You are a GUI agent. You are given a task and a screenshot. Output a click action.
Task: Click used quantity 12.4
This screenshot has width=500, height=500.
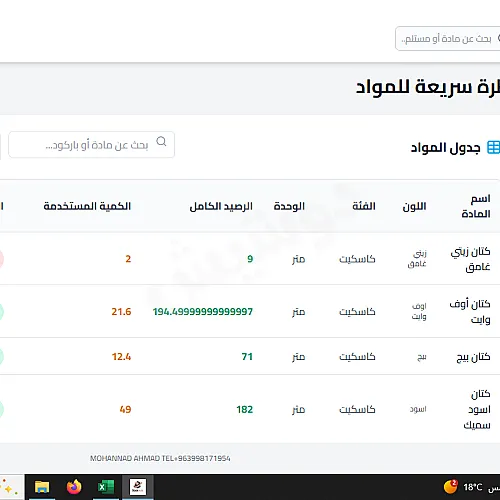click(121, 357)
